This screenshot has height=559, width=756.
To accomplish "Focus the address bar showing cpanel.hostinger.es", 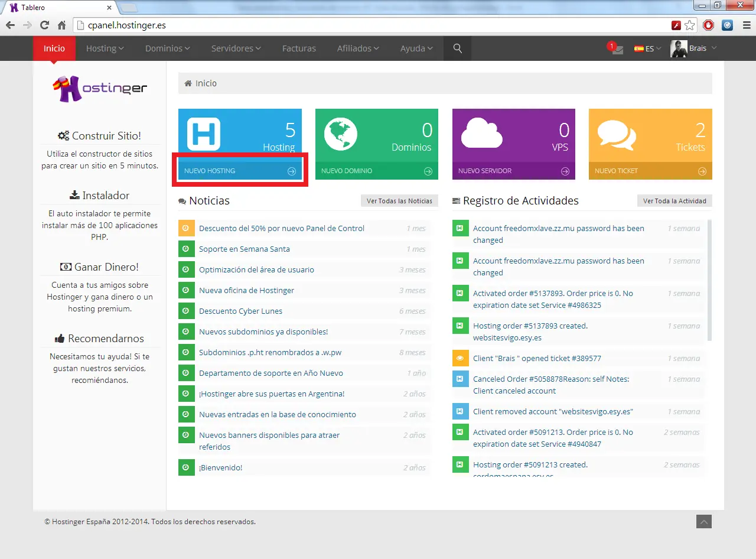I will click(378, 25).
